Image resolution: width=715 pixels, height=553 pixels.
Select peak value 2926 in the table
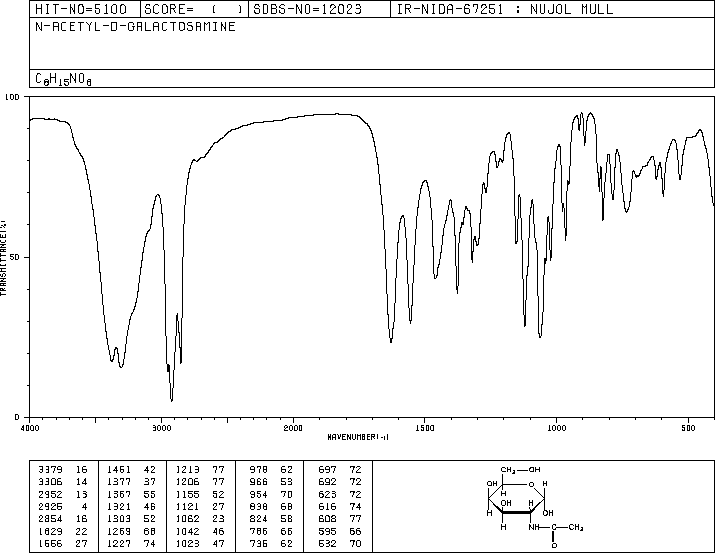pos(50,506)
